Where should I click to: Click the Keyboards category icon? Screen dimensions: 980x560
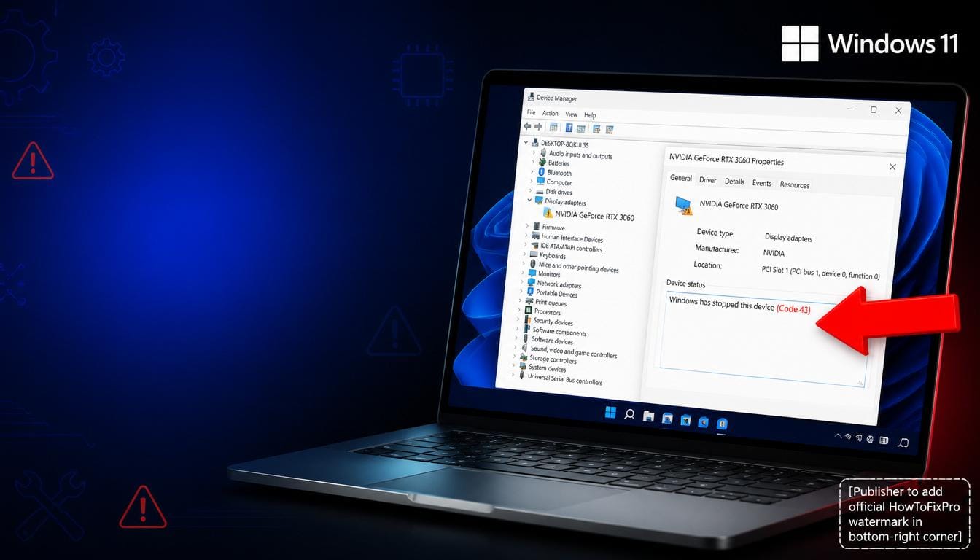pyautogui.click(x=534, y=255)
